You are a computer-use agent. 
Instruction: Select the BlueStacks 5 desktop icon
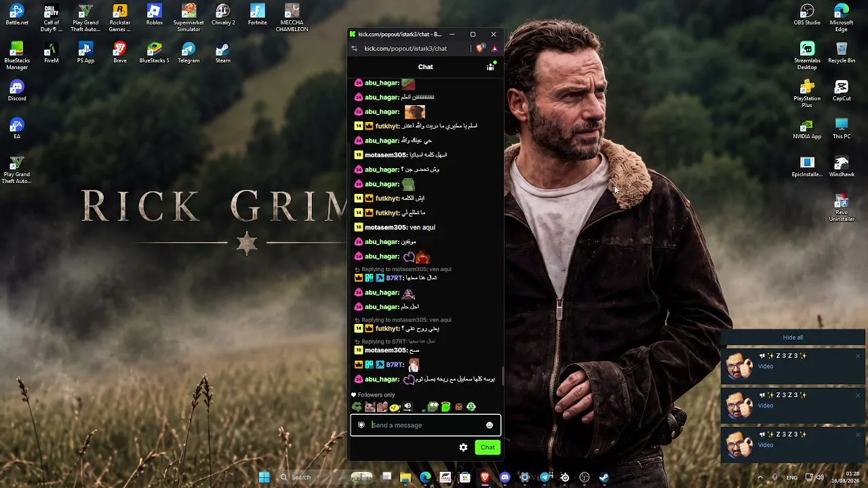click(x=155, y=54)
